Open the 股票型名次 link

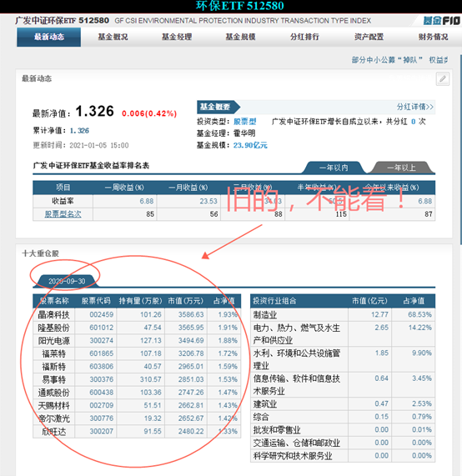[x=63, y=214]
